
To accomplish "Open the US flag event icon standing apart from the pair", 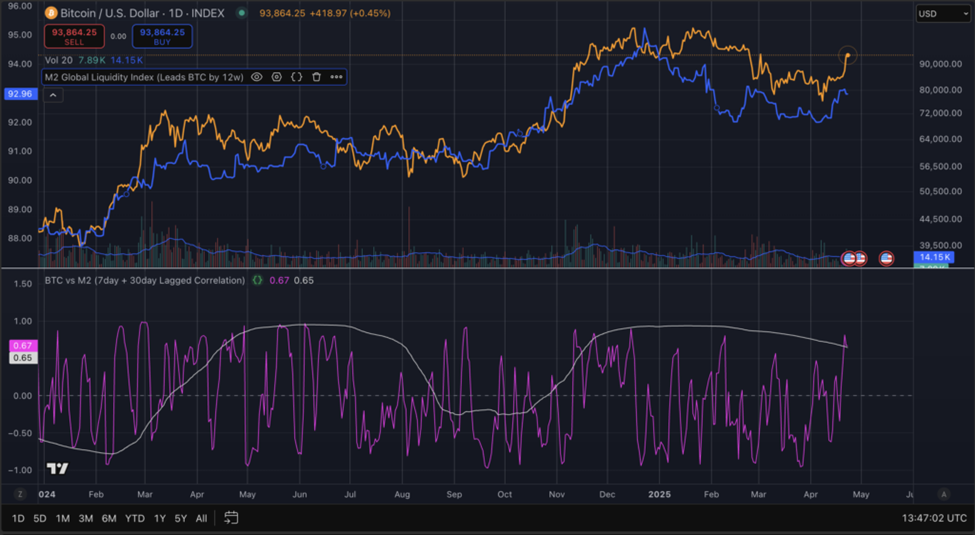I will (886, 258).
